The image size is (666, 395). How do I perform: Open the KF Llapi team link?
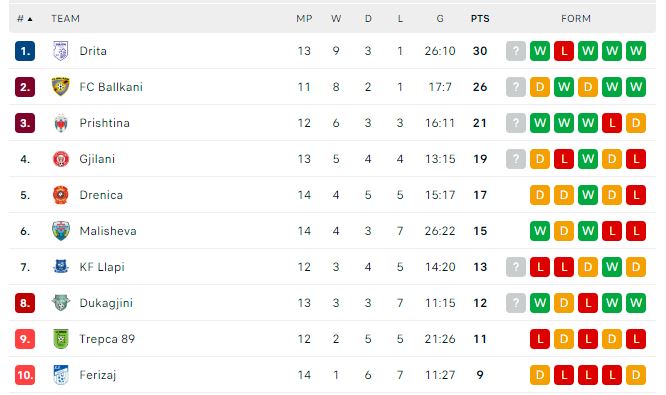click(102, 267)
